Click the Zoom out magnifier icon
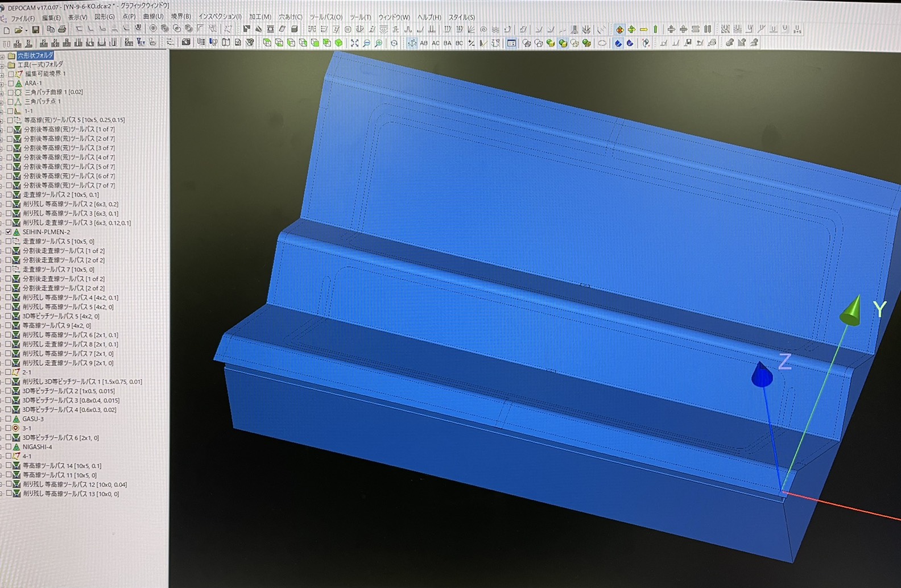Viewport: 901px width, 588px height. click(366, 43)
